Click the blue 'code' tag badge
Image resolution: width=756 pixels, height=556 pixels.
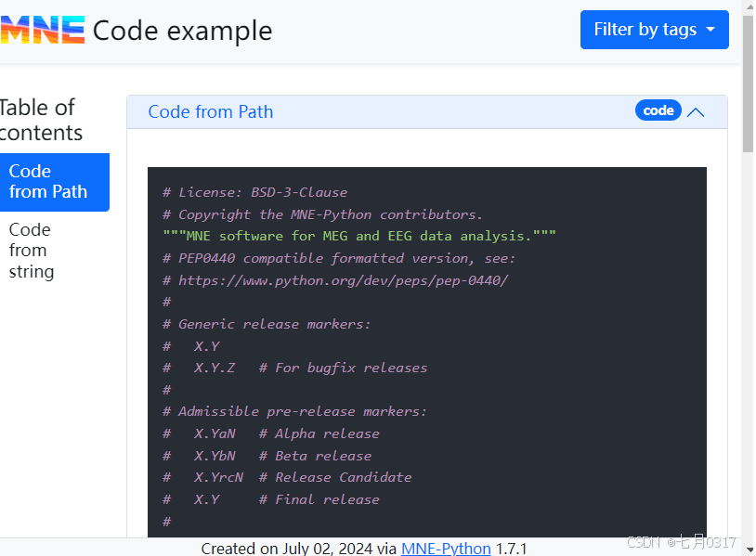pos(658,110)
